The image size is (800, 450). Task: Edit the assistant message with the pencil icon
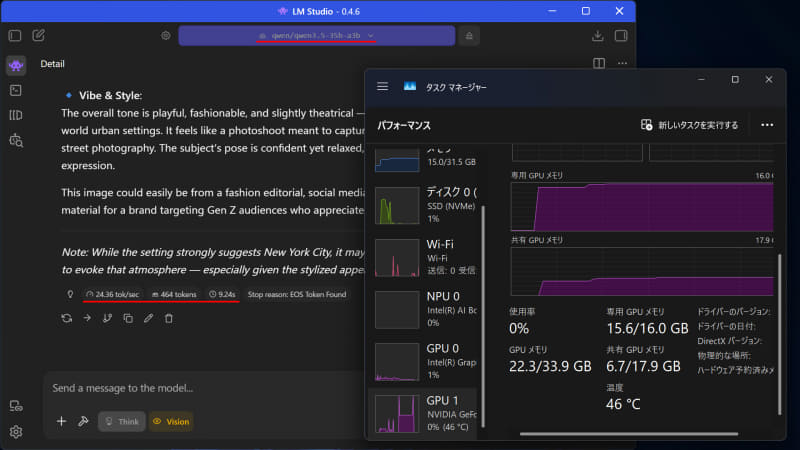[148, 318]
